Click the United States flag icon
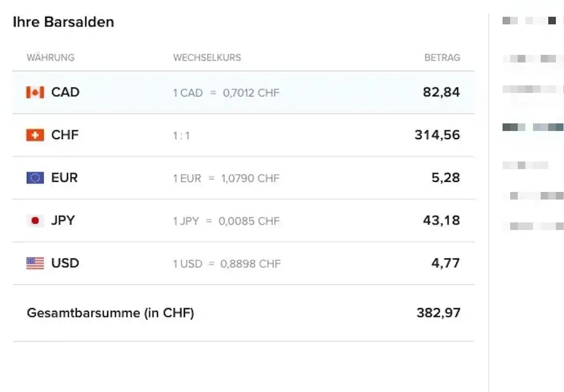 35,263
